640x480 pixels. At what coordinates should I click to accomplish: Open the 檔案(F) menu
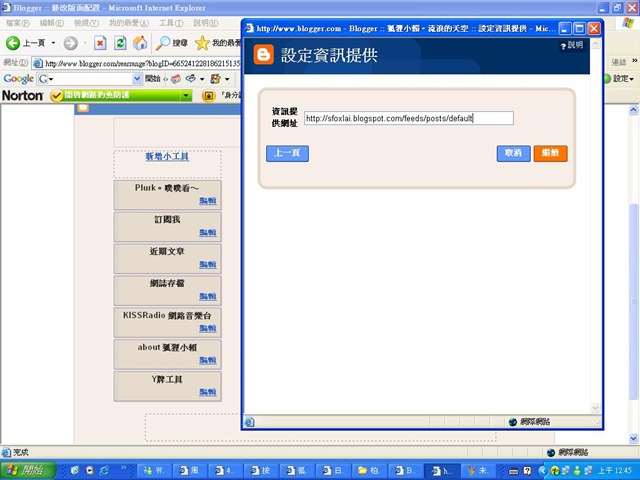(x=18, y=23)
